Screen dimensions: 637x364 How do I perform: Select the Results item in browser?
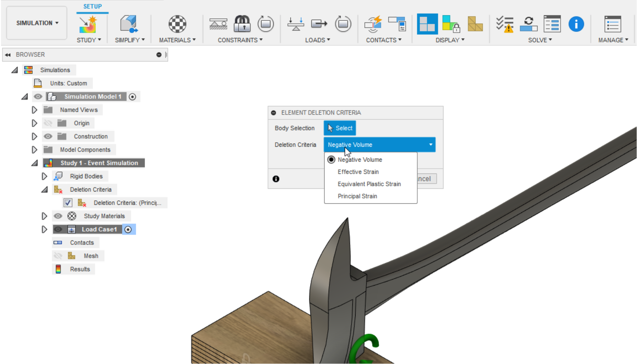tap(80, 269)
